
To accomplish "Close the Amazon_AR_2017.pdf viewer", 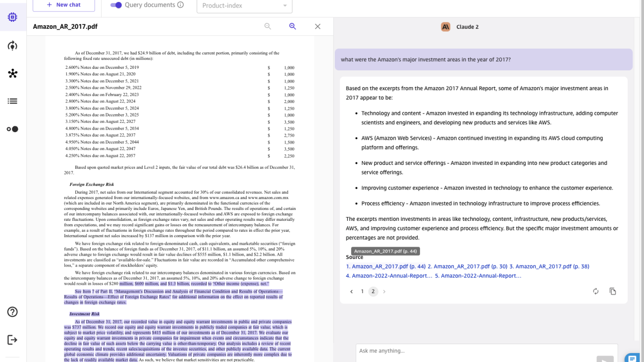I will (x=318, y=26).
